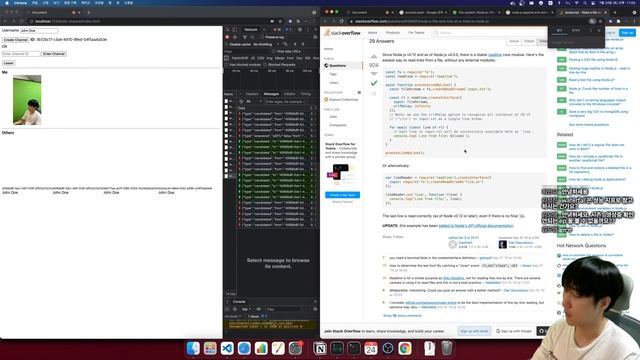This screenshot has height=360, width=640.
Task: Select the Headers tab in request details
Action: [252, 94]
